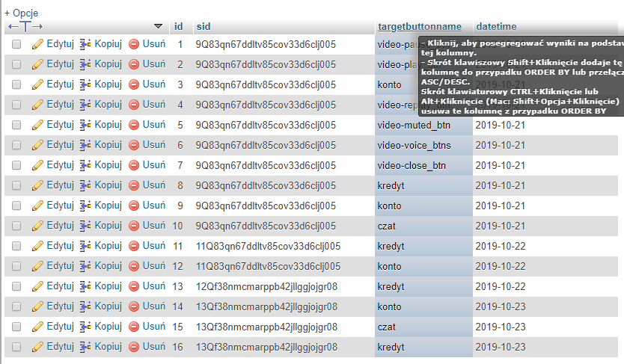The width and height of the screenshot is (624, 364).
Task: Click Usuń link in row 14
Action: [153, 306]
